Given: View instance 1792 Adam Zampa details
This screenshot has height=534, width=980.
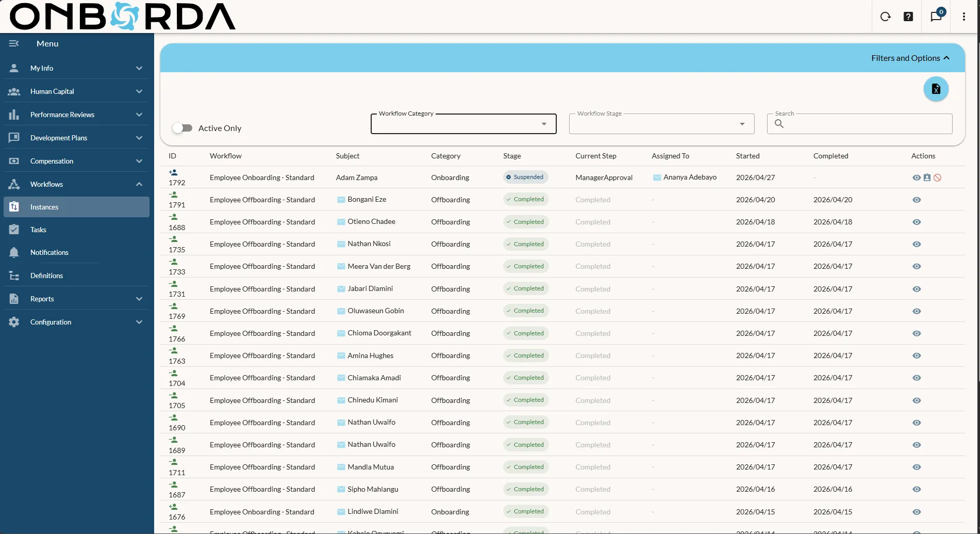Looking at the screenshot, I should click(916, 177).
